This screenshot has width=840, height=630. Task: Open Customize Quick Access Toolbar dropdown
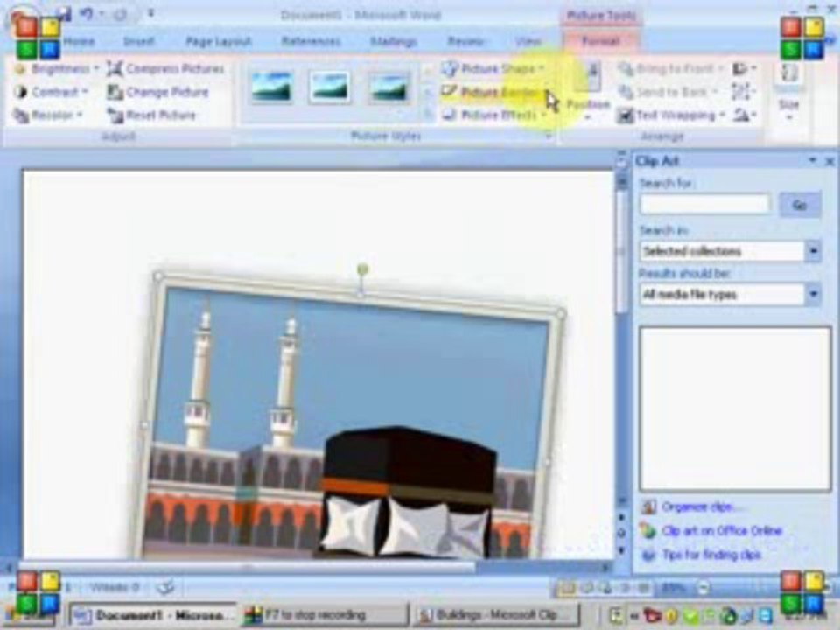(151, 14)
